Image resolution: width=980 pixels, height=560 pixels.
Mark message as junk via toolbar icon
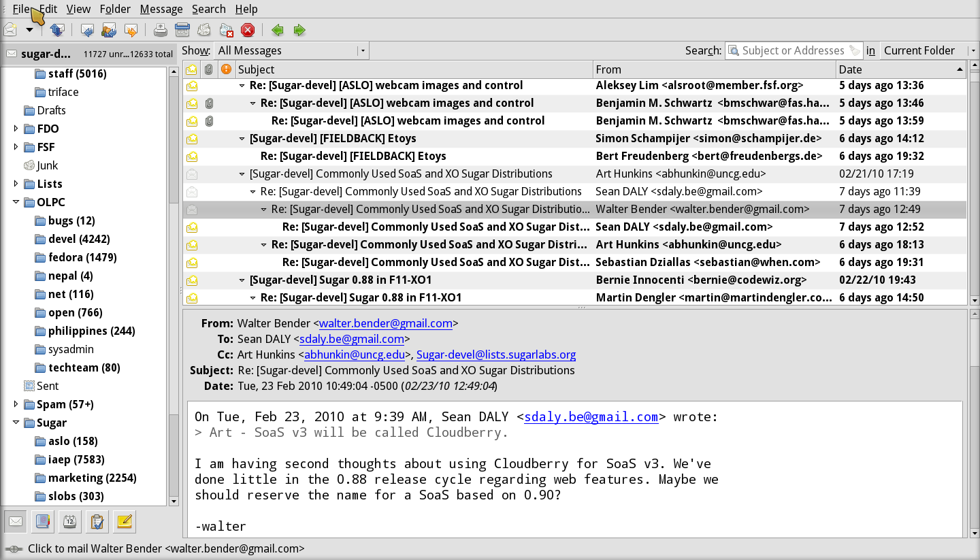(203, 30)
